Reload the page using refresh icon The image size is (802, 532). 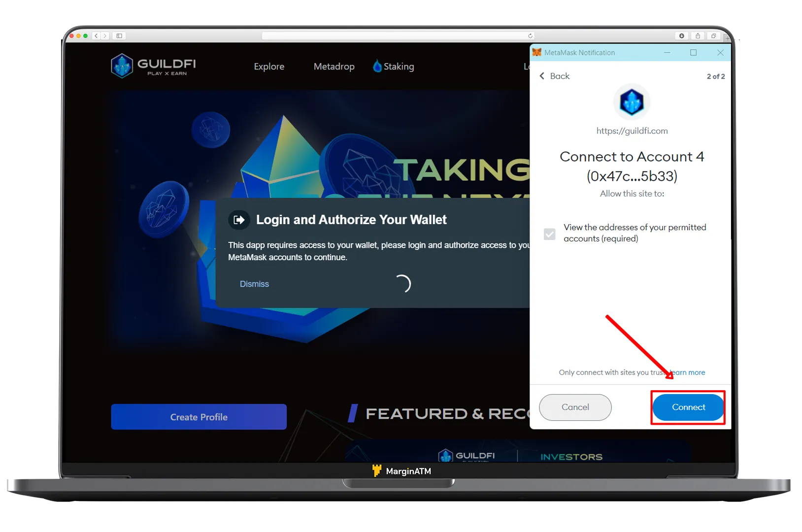(530, 36)
